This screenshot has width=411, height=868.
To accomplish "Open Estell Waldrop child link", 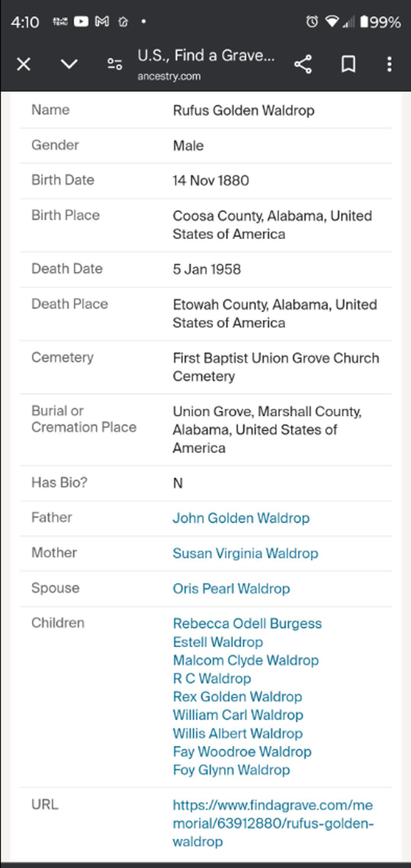I will coord(218,642).
